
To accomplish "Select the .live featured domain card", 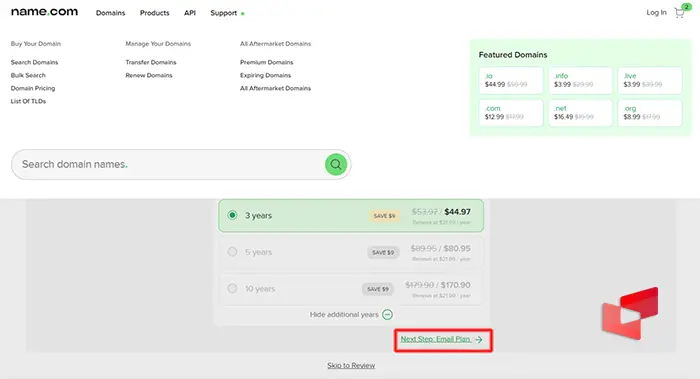I will tap(650, 80).
